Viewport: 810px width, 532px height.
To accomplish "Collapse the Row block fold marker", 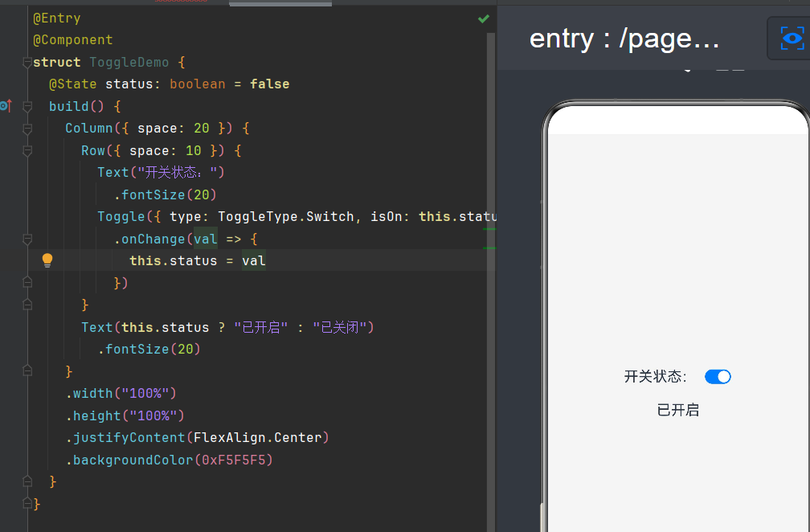I will tap(27, 151).
